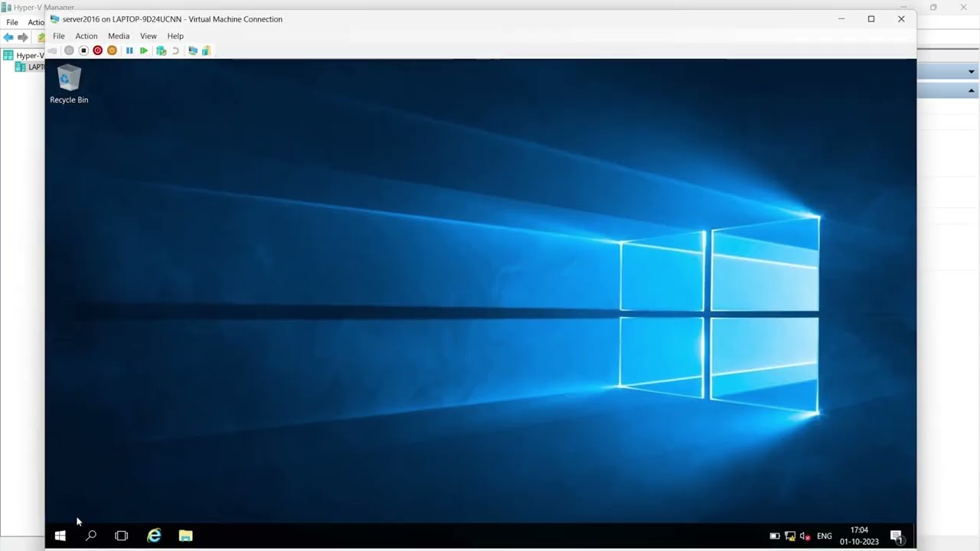The image size is (980, 551).
Task: Click the Share toolbar icon
Action: 206,51
